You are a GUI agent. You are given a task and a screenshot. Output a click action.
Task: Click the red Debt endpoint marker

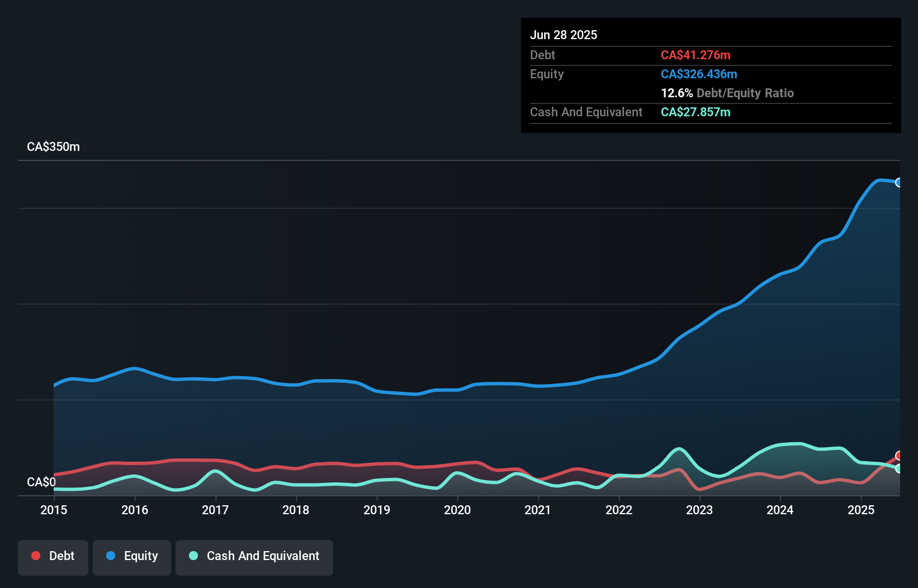[x=899, y=456]
